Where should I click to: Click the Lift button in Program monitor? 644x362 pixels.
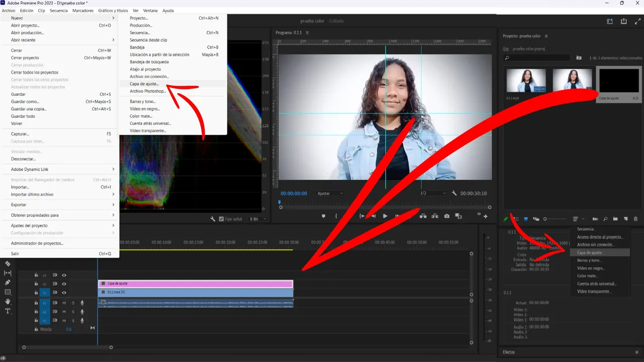[x=422, y=216]
